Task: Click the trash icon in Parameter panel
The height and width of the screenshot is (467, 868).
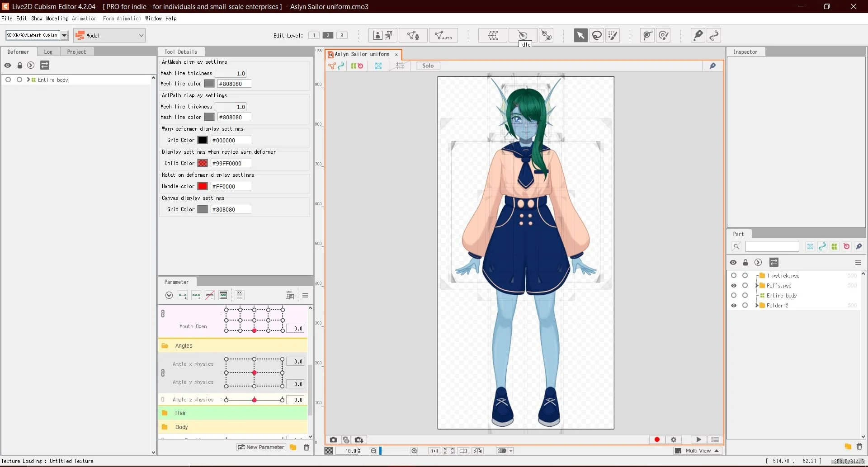Action: pyautogui.click(x=307, y=448)
